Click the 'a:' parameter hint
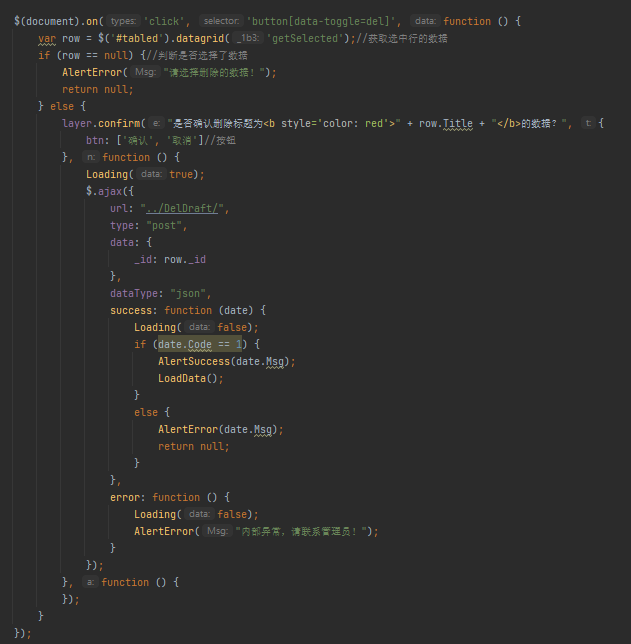631x644 pixels. [x=90, y=582]
